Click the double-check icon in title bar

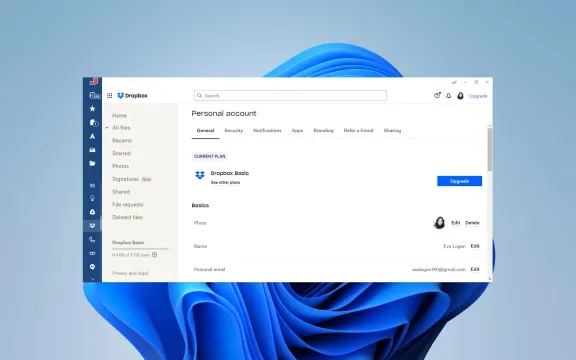(x=454, y=82)
